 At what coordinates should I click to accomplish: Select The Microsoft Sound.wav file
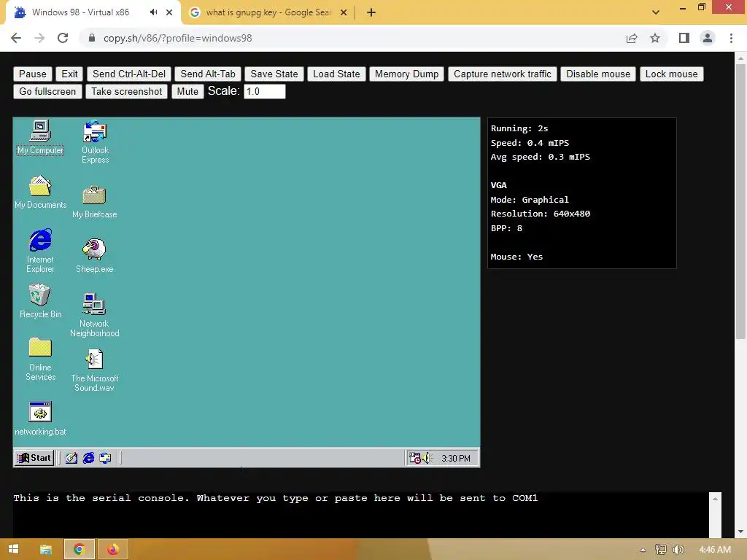94,370
